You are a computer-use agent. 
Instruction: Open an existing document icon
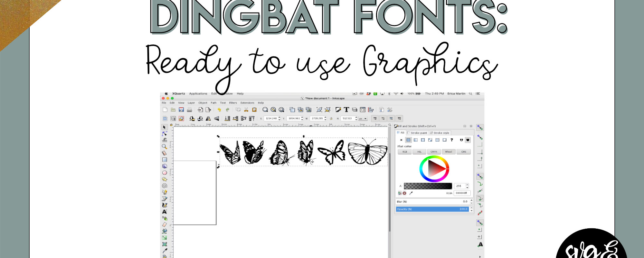pos(173,110)
